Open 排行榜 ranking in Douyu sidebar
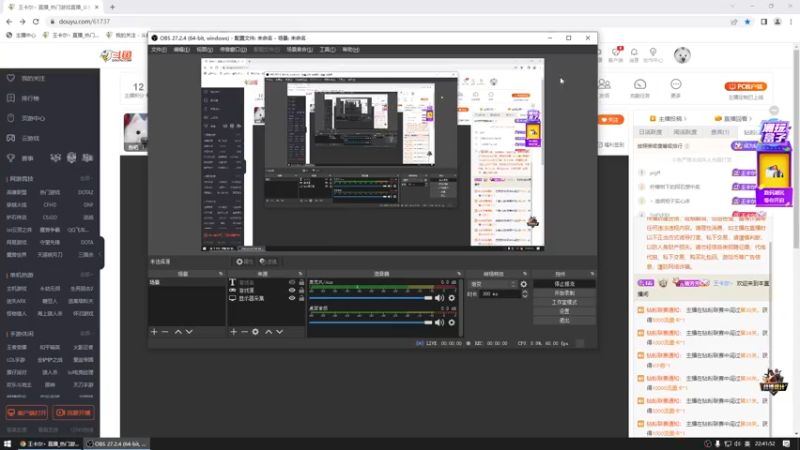This screenshot has width=800, height=450. click(x=30, y=98)
